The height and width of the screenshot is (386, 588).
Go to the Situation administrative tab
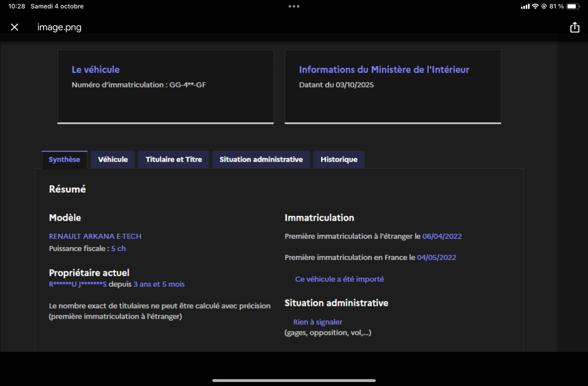(x=261, y=160)
